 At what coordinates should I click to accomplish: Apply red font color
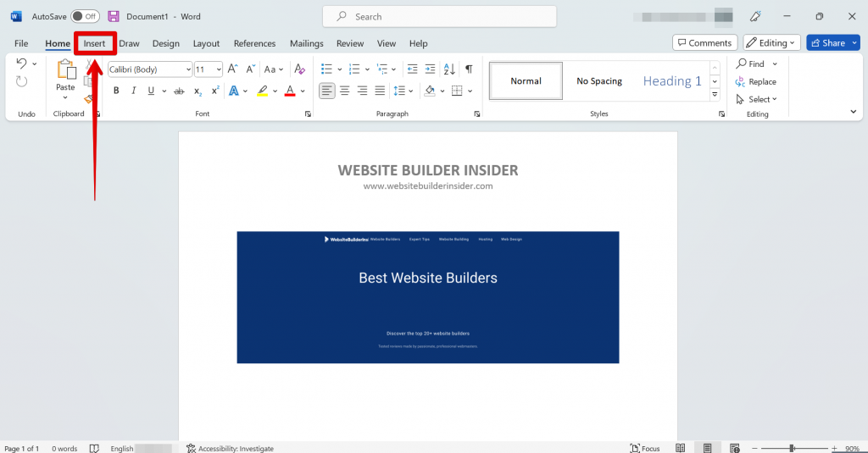coord(290,91)
